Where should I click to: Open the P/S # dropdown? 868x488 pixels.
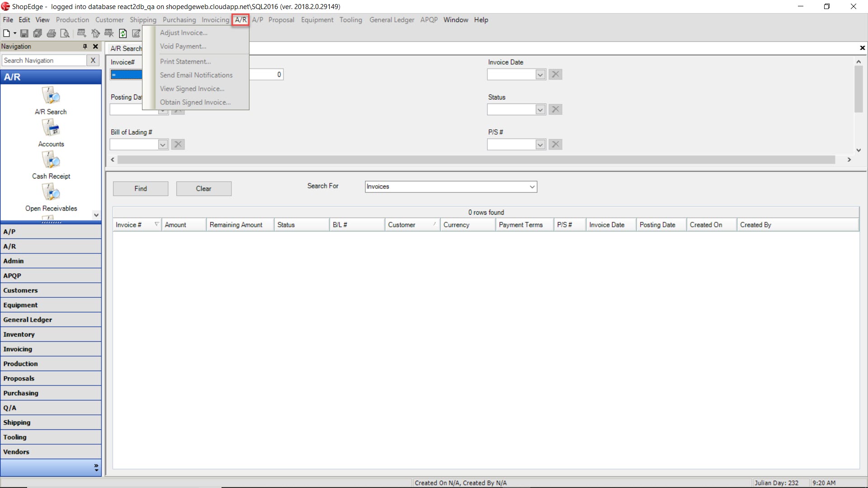point(540,145)
